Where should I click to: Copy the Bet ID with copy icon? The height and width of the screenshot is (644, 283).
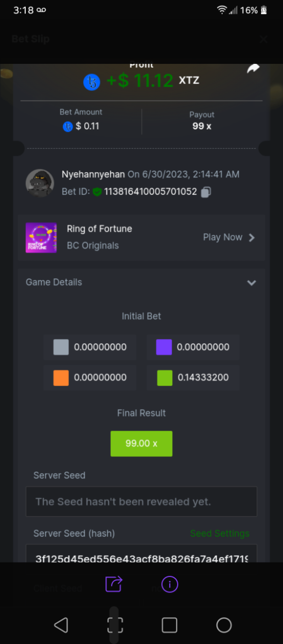[x=206, y=192]
